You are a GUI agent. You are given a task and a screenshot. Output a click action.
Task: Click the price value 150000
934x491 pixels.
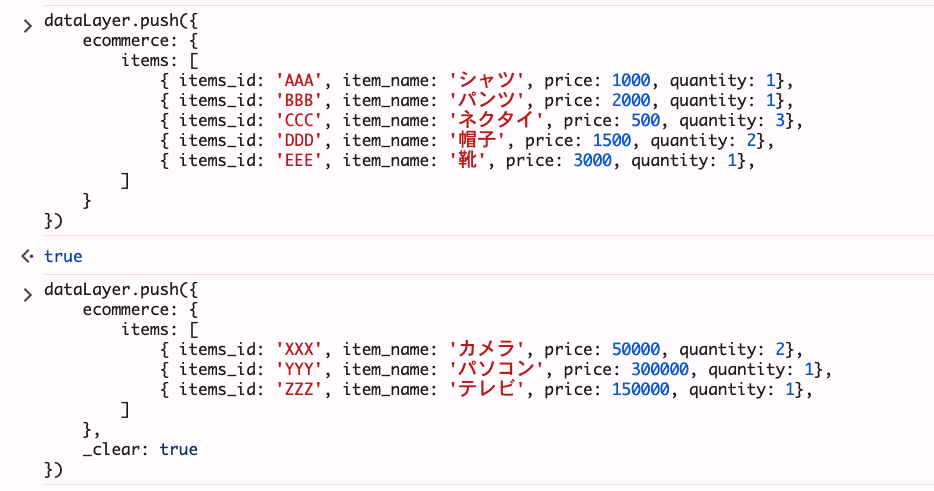641,389
